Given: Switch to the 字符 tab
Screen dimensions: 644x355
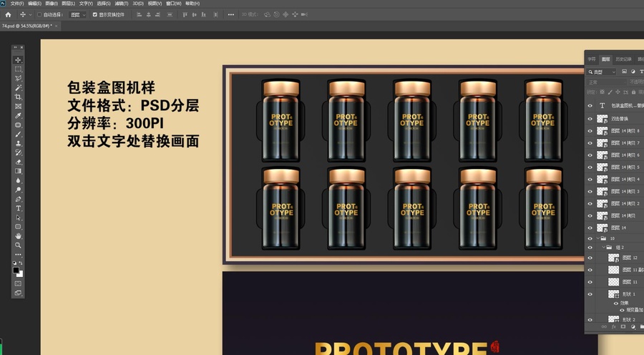Looking at the screenshot, I should coord(592,59).
